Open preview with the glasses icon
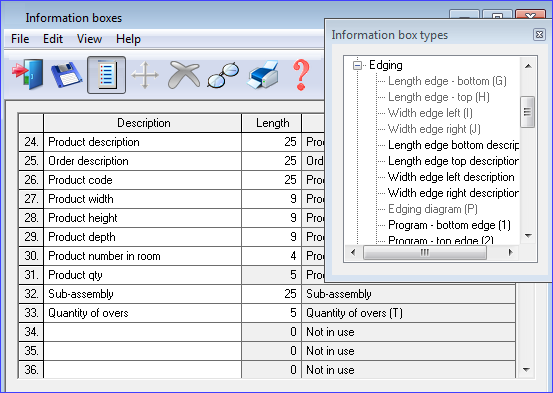 223,75
